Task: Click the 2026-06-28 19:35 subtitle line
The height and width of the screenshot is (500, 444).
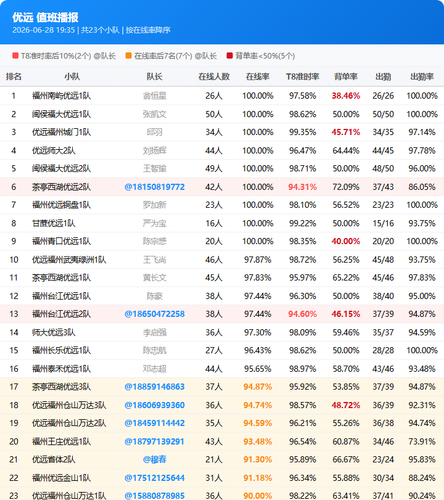Action: (x=91, y=30)
